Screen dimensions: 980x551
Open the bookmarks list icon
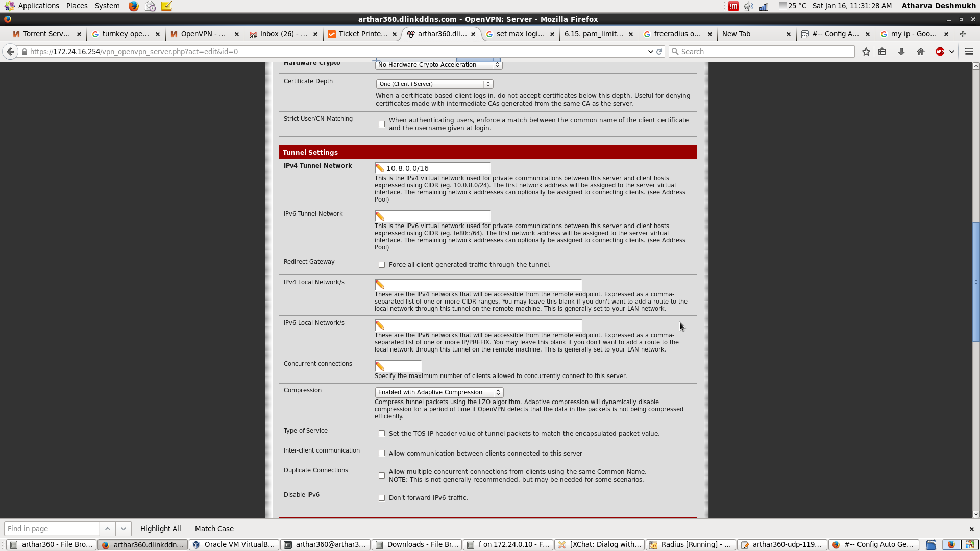pos(882,52)
